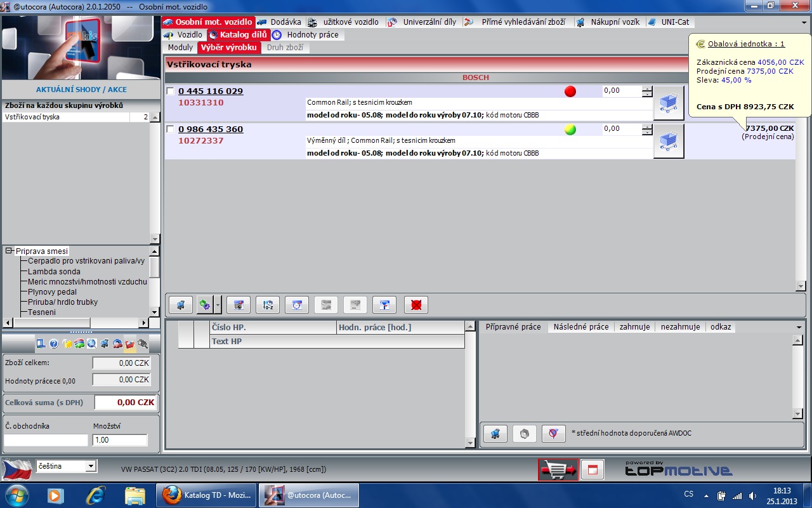
Task: Open dropdown arrow beside the gears toolbar button
Action: tap(218, 305)
